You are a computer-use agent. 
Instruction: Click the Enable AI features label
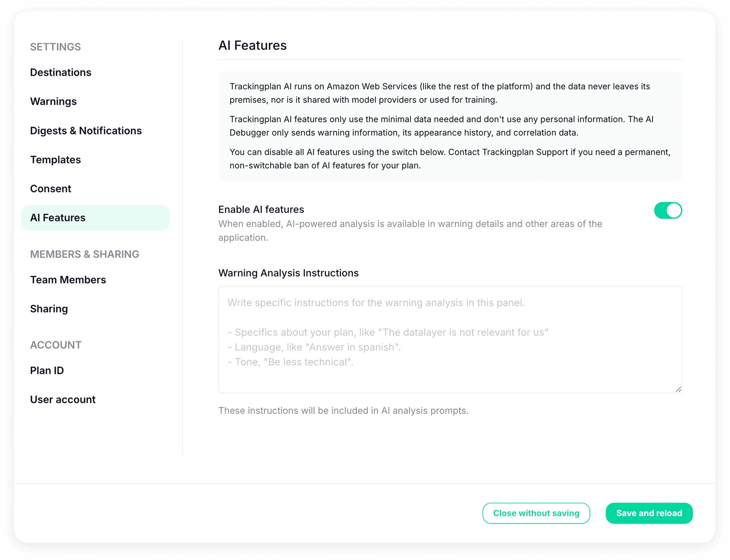pos(261,209)
